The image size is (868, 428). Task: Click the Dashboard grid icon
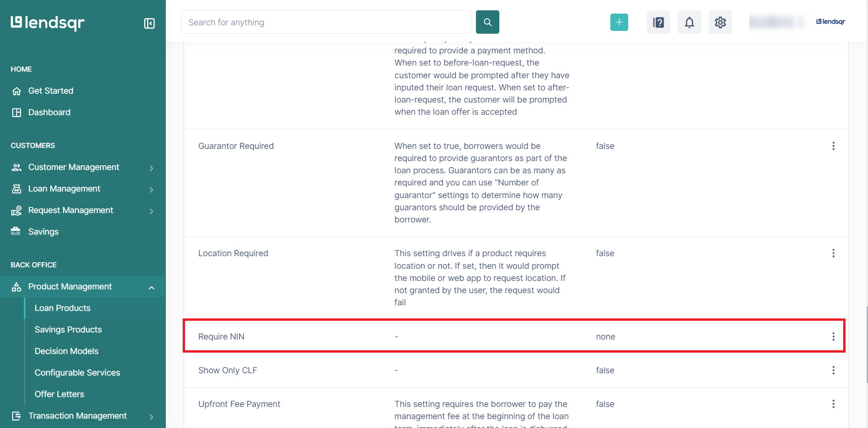(x=16, y=112)
